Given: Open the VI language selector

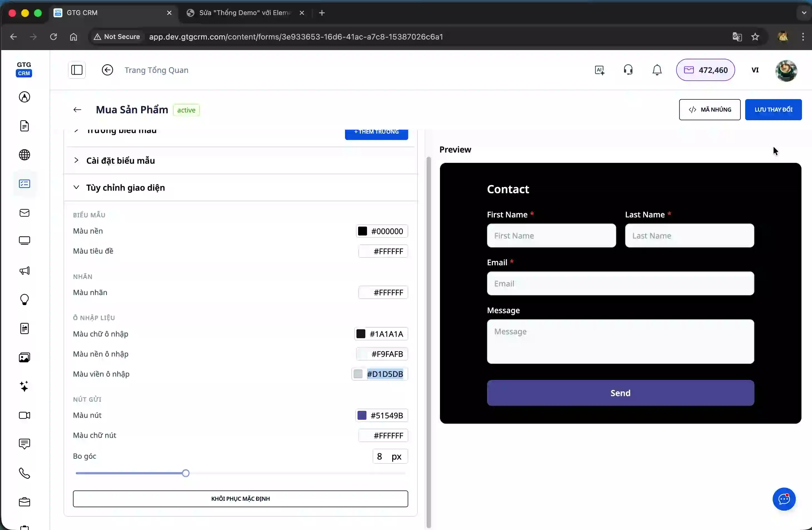Looking at the screenshot, I should pos(755,70).
